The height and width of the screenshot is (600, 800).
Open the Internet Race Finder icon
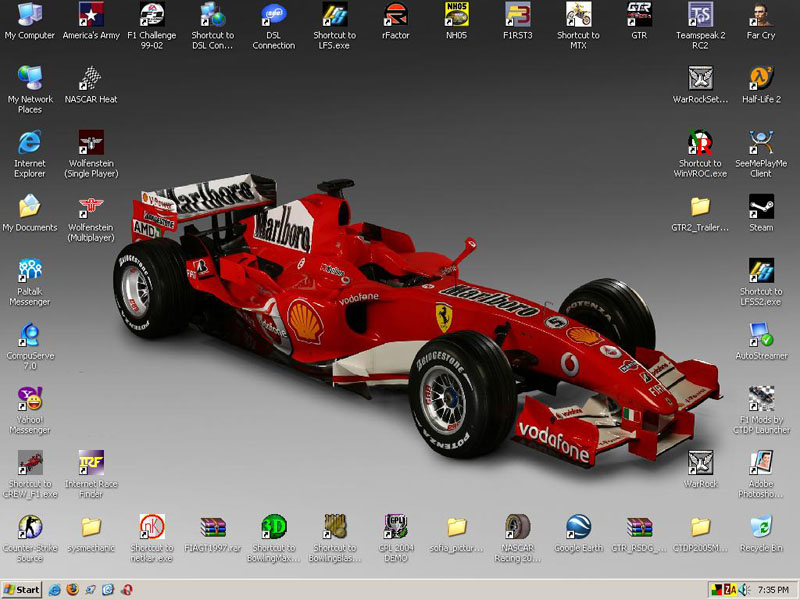point(91,474)
